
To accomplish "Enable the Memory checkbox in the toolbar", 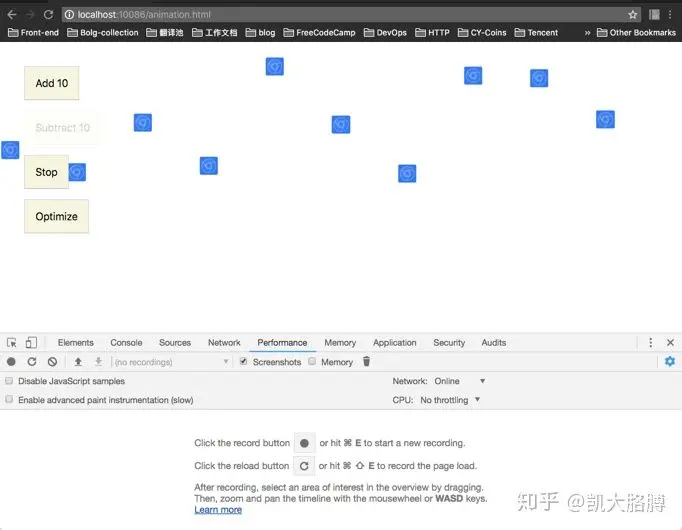I will [x=312, y=361].
